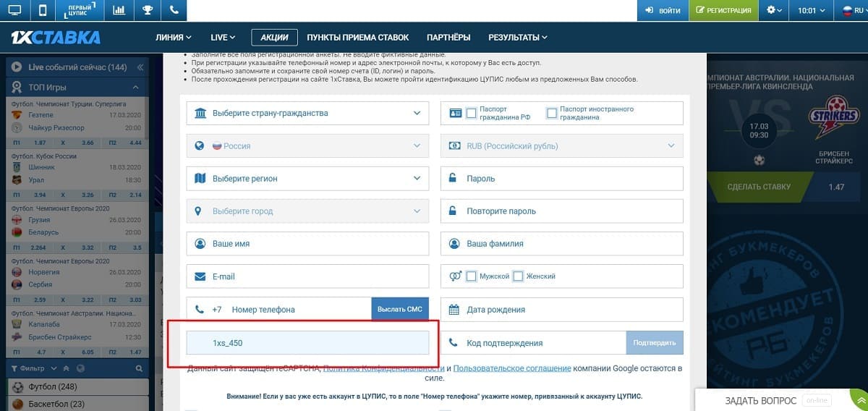Screen dimensions: 868x411
Task: Open the mobile version phone icon
Action: click(x=43, y=10)
